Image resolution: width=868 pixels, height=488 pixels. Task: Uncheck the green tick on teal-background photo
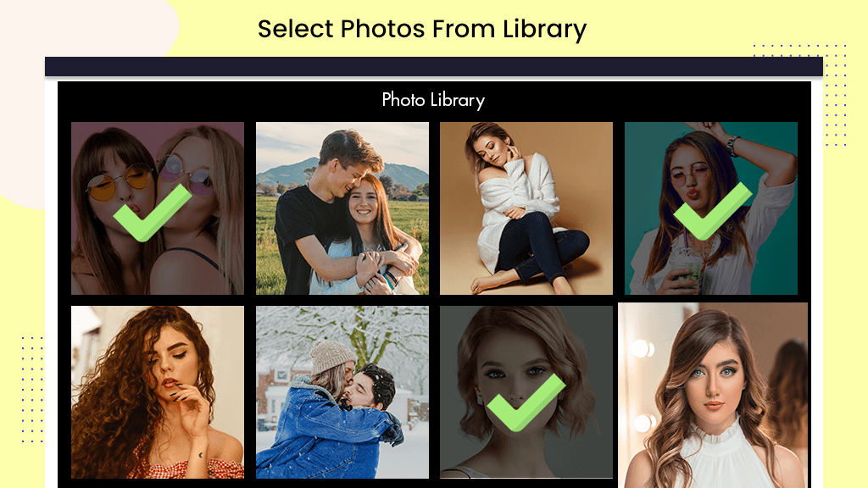pos(712,211)
